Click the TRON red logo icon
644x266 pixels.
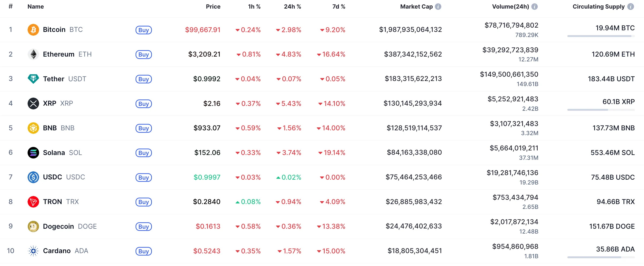[33, 202]
